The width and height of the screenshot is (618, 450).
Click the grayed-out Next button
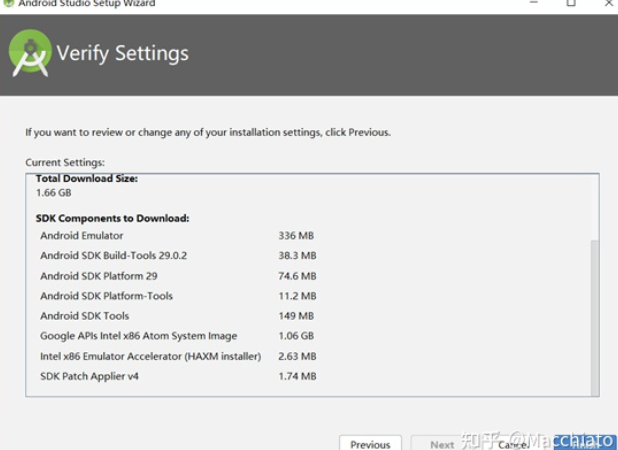point(441,444)
